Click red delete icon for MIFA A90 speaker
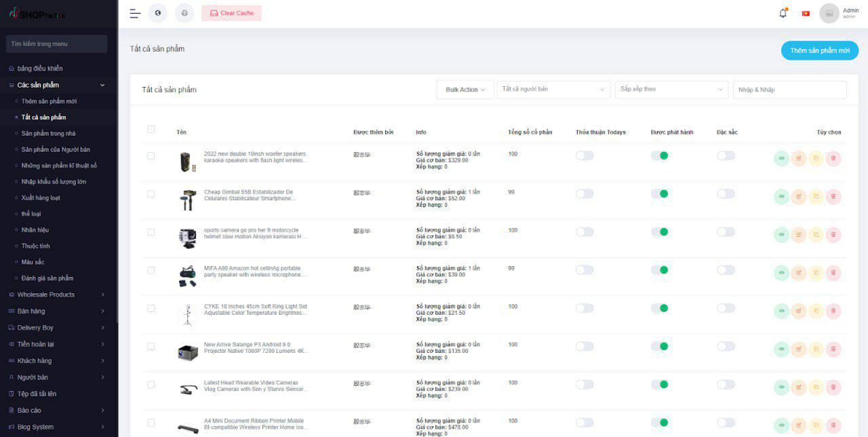868x437 pixels. click(833, 273)
